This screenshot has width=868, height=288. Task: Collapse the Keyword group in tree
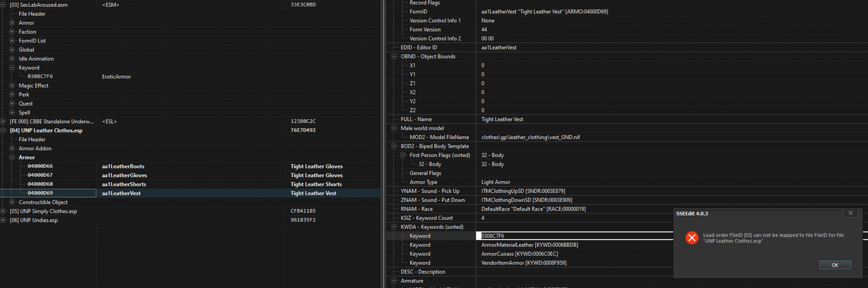[12, 67]
